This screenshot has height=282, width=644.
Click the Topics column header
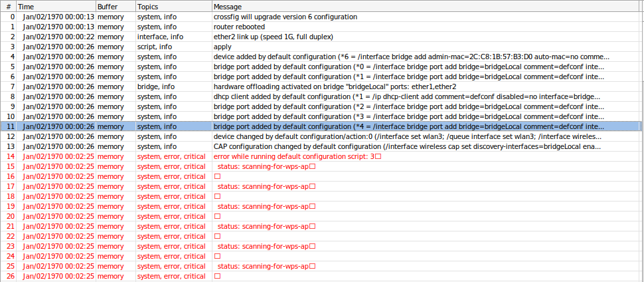[174, 7]
